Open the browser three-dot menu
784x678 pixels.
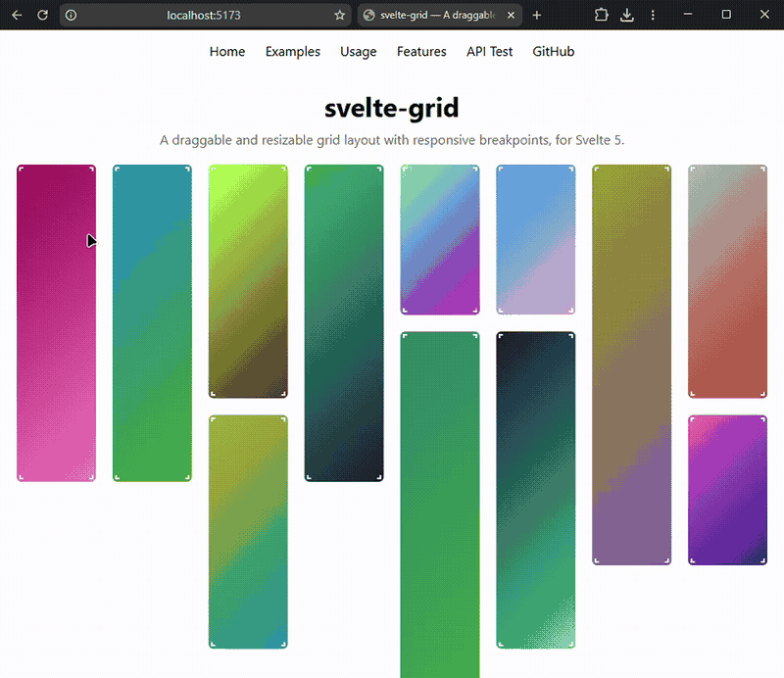653,15
